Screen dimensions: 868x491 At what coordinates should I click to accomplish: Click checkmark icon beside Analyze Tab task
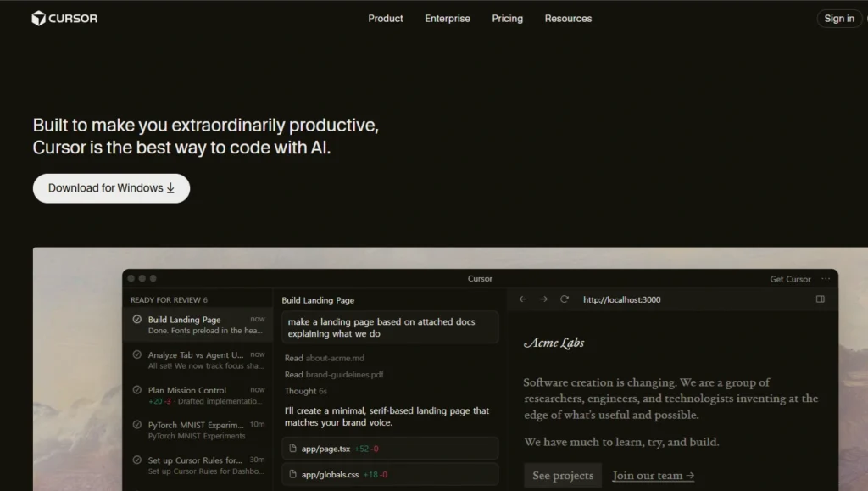pos(136,354)
